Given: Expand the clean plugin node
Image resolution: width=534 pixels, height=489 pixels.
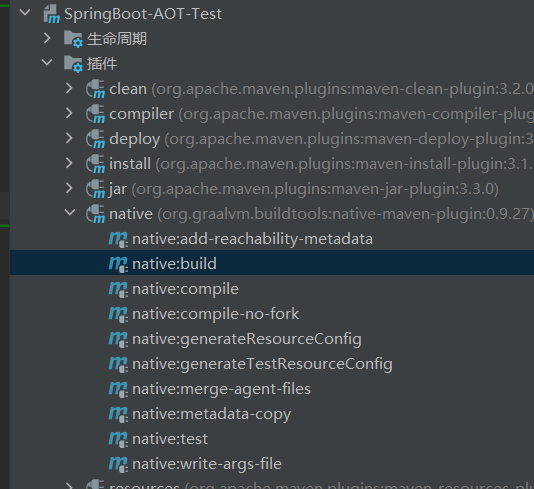Looking at the screenshot, I should (x=69, y=88).
